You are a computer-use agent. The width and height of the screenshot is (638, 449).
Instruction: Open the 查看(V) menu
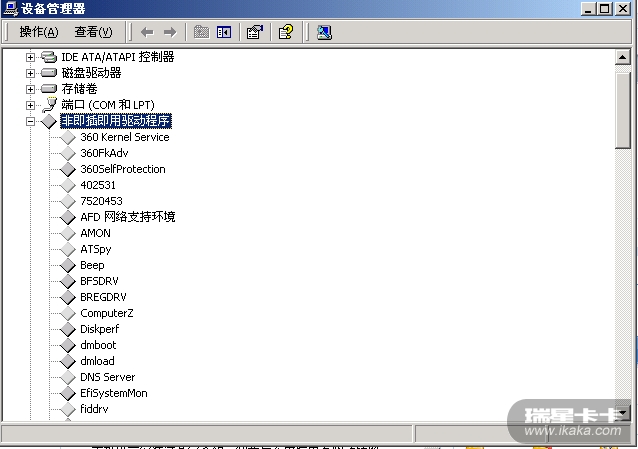93,32
